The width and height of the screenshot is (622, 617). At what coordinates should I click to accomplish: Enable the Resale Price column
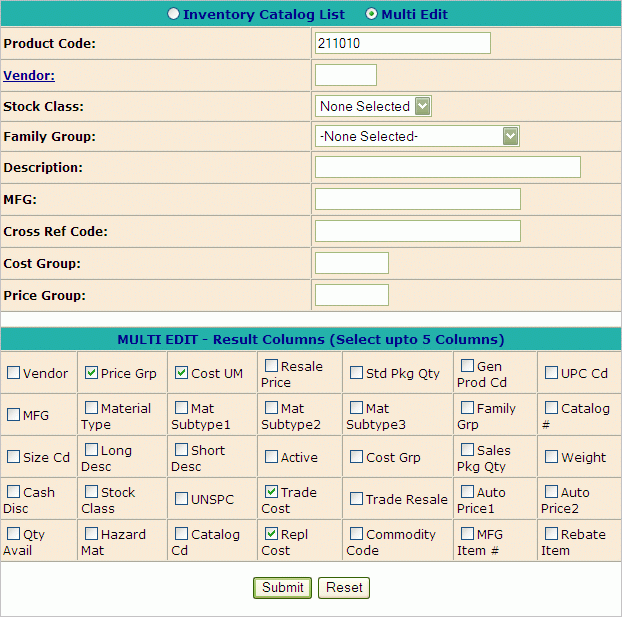271,365
